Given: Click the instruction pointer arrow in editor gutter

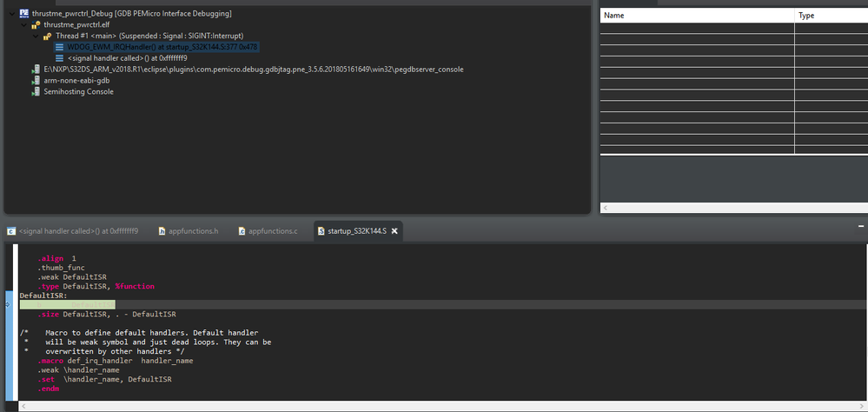Looking at the screenshot, I should [8, 304].
